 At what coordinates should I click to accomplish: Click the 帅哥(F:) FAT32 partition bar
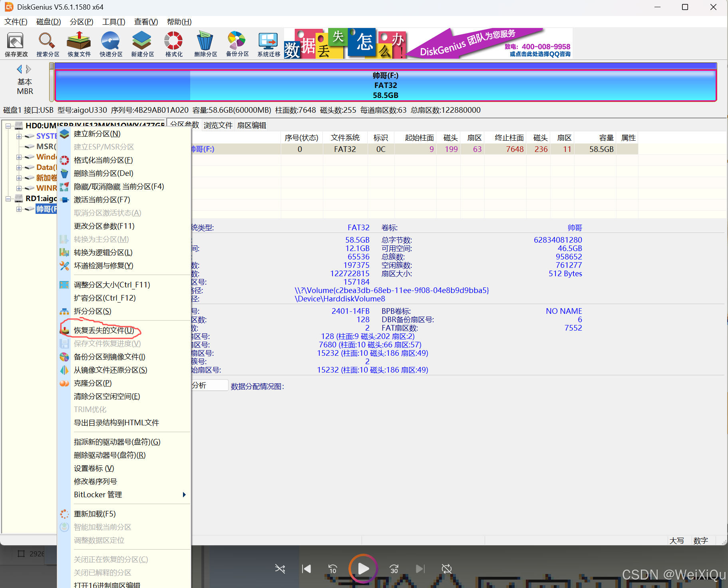tap(386, 85)
